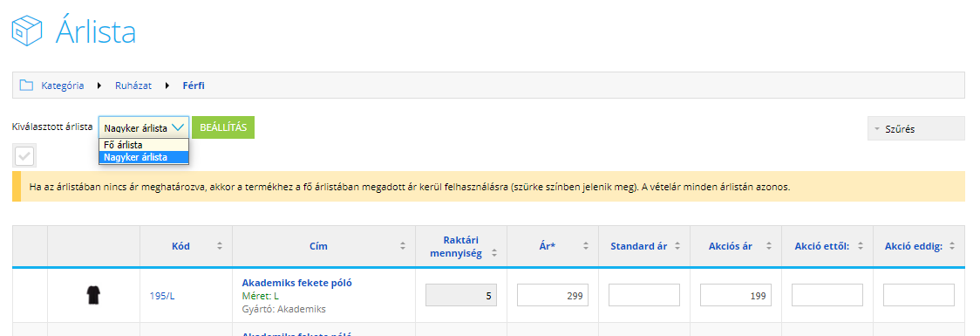Click the Akció eddig date field
This screenshot has height=336, width=980.
(x=919, y=295)
